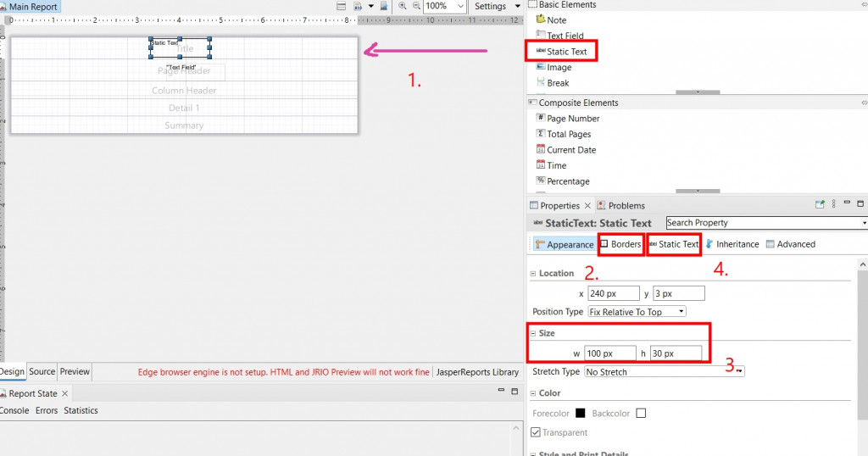The image size is (868, 456).
Task: Select the "Text Field" element on canvas
Action: click(x=195, y=72)
